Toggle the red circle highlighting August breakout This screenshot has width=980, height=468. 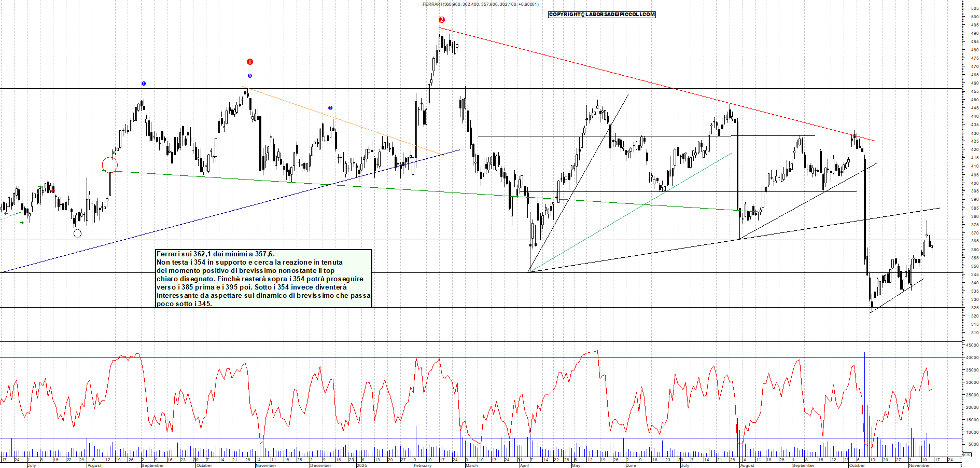111,164
